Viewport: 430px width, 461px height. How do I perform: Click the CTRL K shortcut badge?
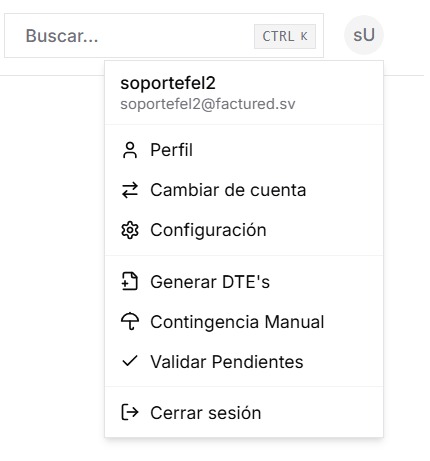pos(285,36)
